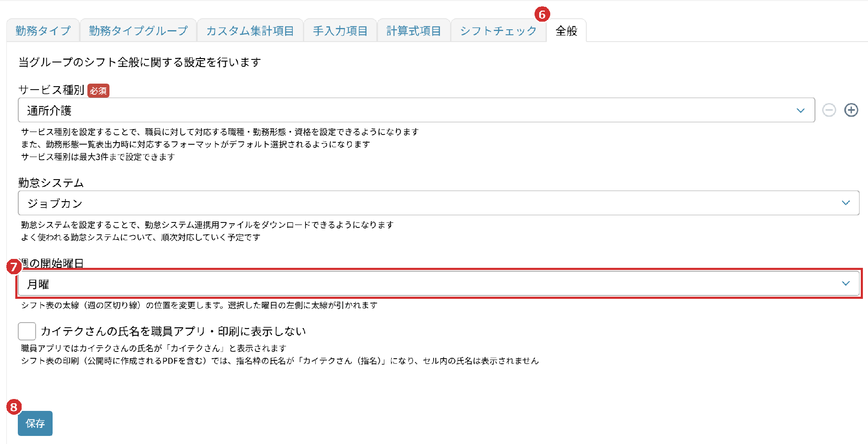Image resolution: width=868 pixels, height=444 pixels.
Task: Select the 計算式項目 tab
Action: tap(414, 31)
